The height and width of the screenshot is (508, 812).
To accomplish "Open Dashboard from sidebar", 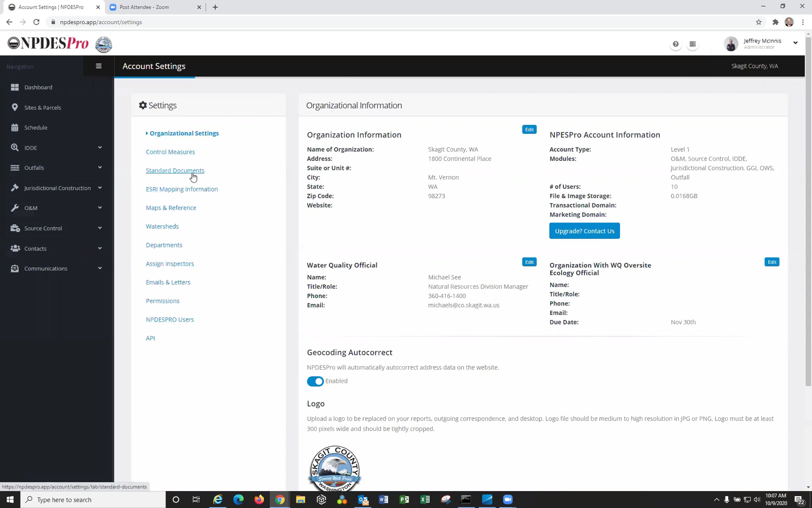I will pyautogui.click(x=38, y=87).
